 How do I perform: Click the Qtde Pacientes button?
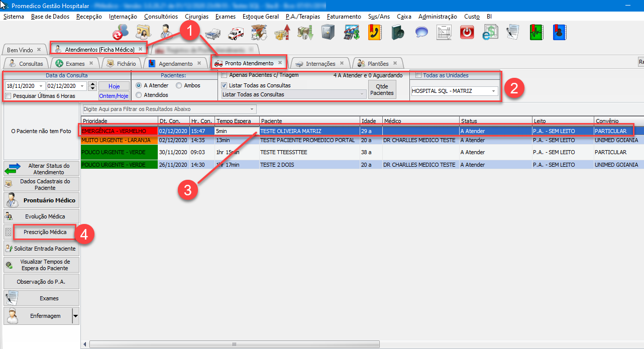pos(382,89)
